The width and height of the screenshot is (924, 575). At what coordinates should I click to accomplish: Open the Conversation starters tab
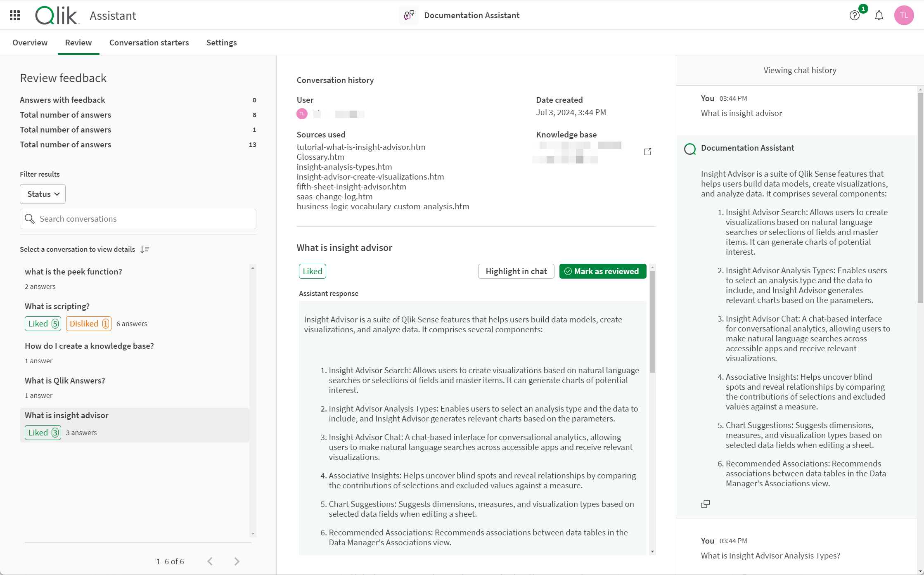click(148, 43)
